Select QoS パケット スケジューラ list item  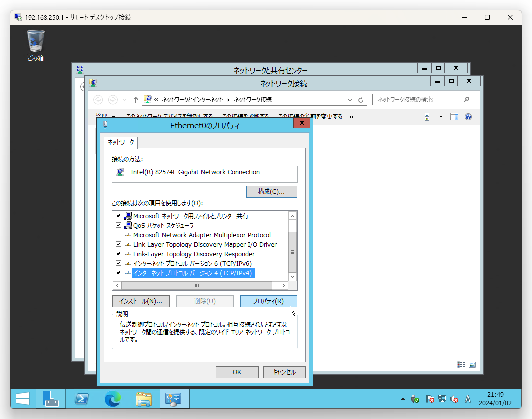(163, 226)
